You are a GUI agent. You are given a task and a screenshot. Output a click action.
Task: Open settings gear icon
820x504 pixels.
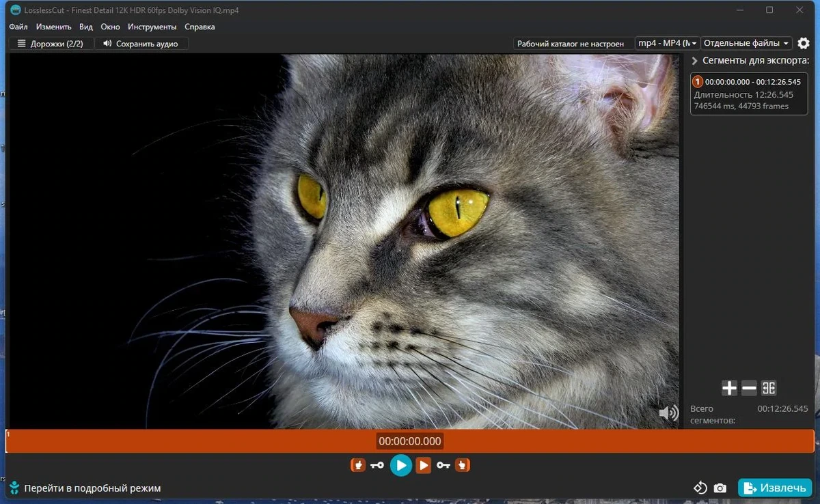[804, 43]
